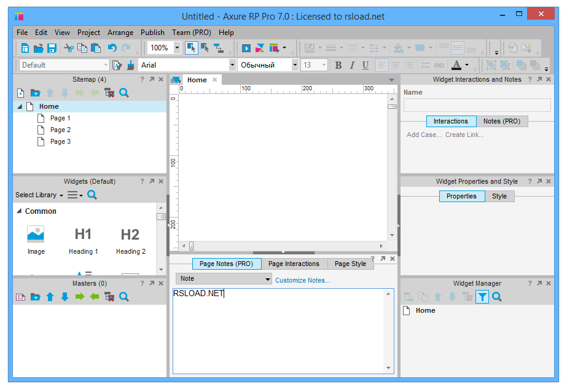The height and width of the screenshot is (392, 567).
Task: Toggle italic text formatting
Action: 352,65
